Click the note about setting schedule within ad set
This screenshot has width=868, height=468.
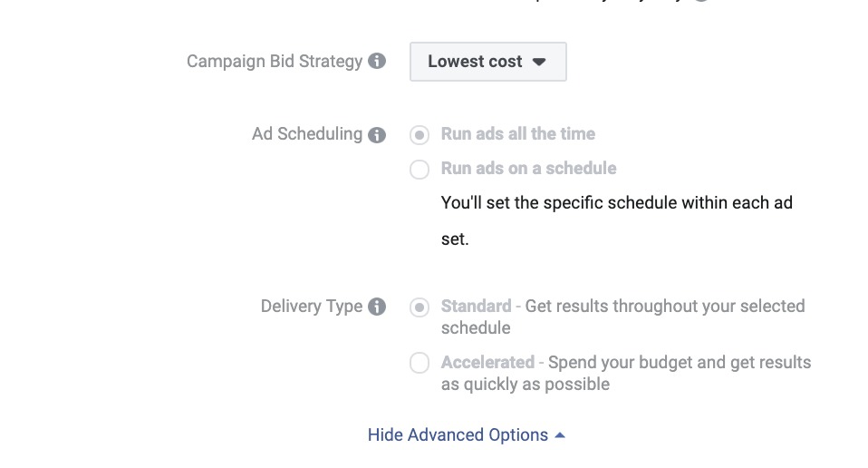pos(617,220)
